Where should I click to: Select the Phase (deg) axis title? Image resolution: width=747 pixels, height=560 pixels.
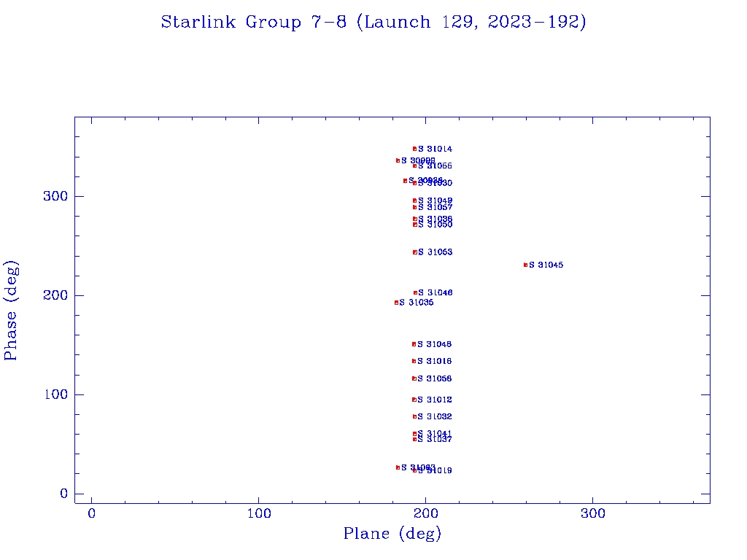(x=11, y=311)
